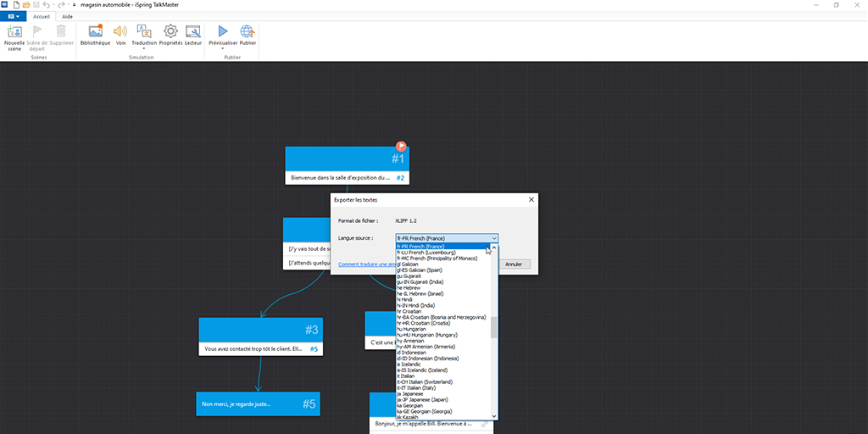Click the Publier globe icon

tap(248, 31)
